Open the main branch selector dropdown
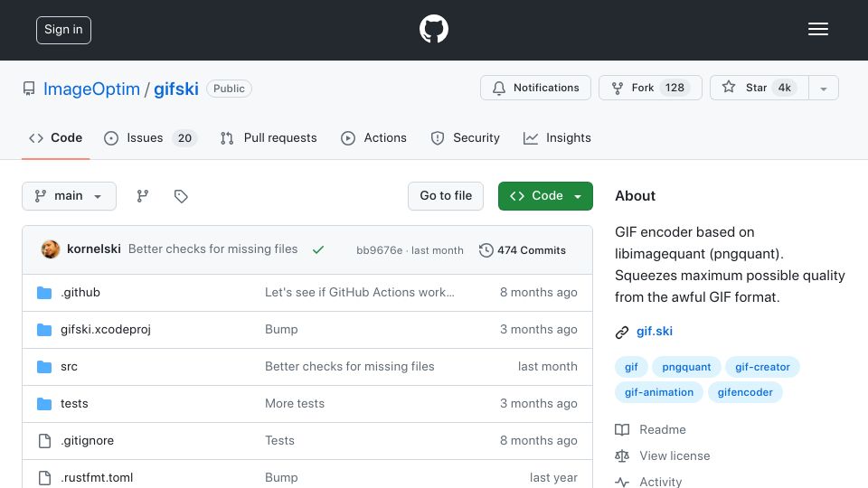This screenshot has height=488, width=868. click(70, 196)
